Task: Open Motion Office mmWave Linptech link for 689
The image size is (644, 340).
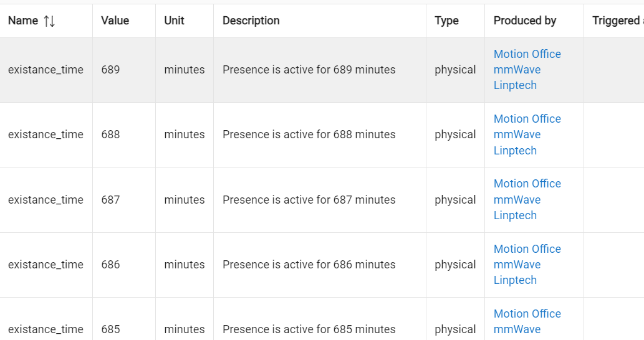Action: [527, 70]
